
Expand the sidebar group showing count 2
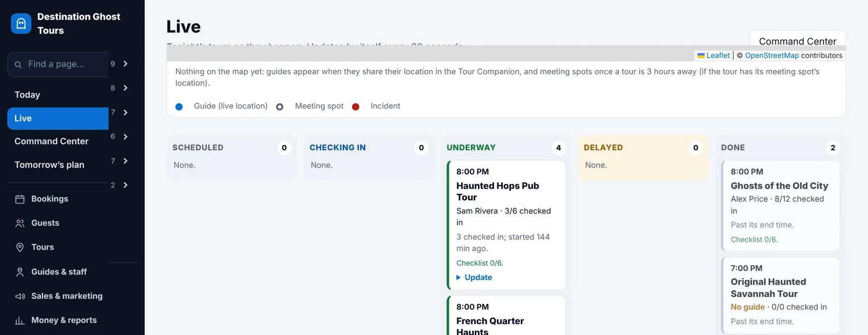[125, 185]
